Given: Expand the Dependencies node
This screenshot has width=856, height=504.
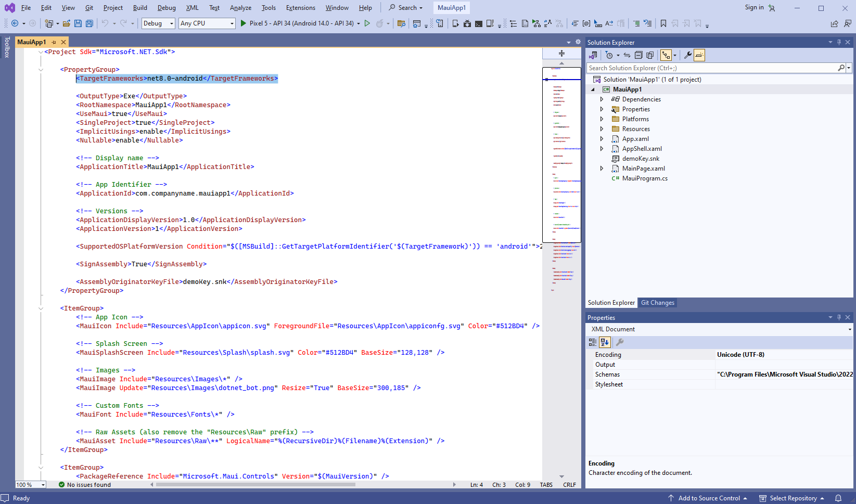Looking at the screenshot, I should click(602, 99).
